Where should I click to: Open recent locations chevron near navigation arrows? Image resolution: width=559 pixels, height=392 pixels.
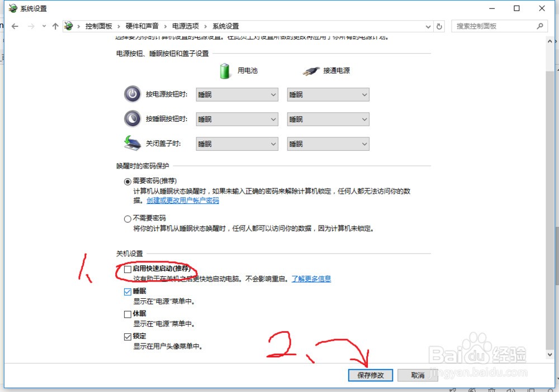(x=44, y=26)
